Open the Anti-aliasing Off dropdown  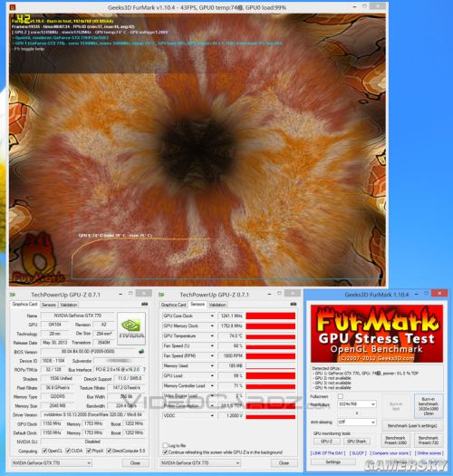tap(357, 422)
